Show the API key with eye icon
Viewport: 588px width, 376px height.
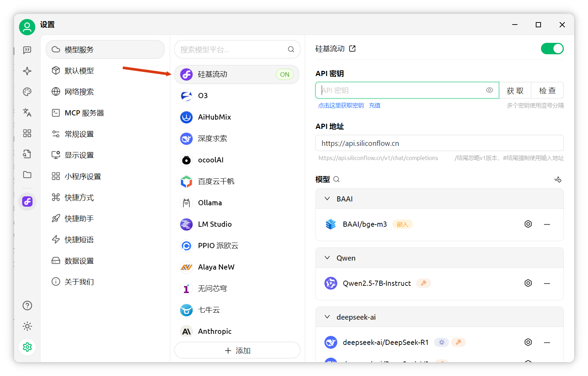(489, 90)
